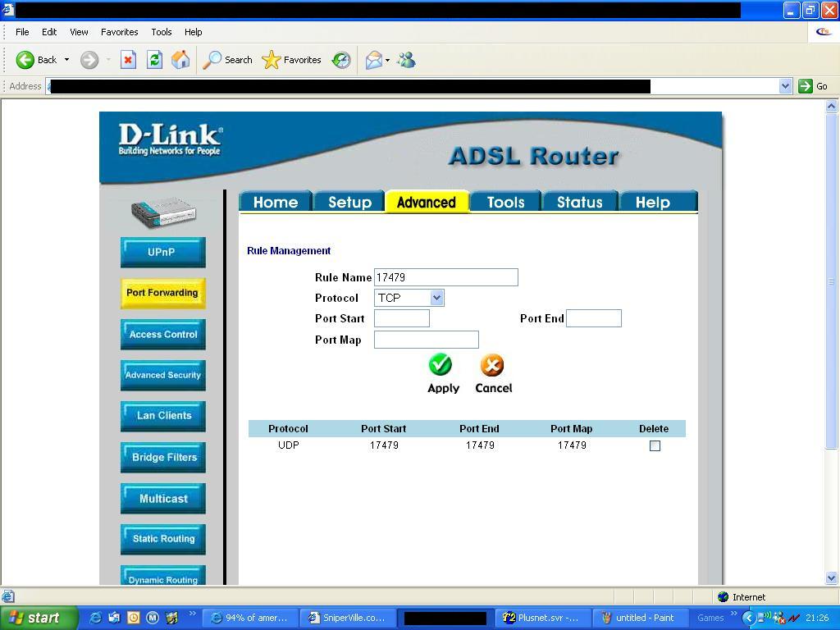840x630 pixels.
Task: Click the page vertical scrollbar thumb
Action: tap(832, 281)
